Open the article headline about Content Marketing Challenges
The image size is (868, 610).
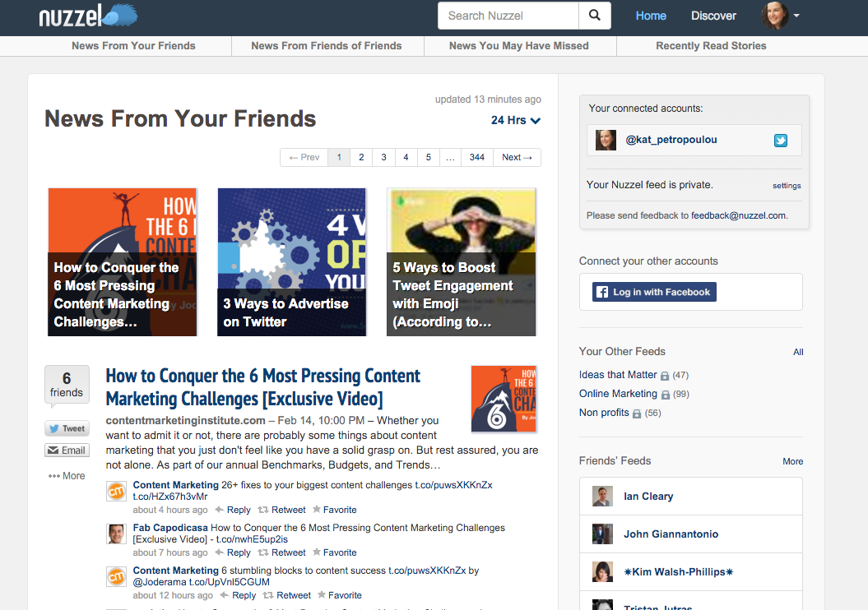(263, 387)
